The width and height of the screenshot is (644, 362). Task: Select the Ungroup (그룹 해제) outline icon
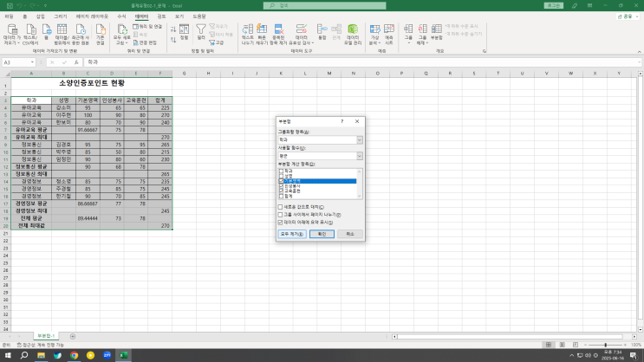(422, 35)
